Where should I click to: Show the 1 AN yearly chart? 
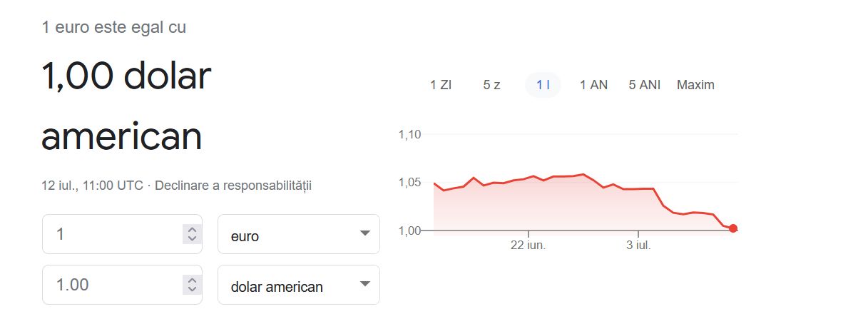(x=593, y=85)
